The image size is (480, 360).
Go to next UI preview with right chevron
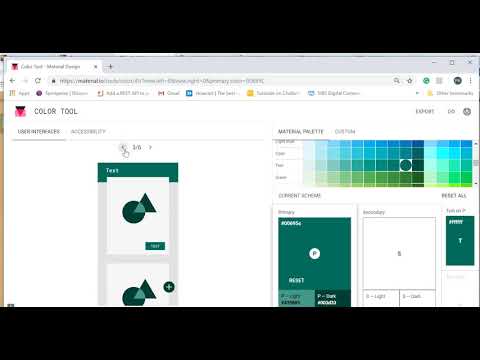[x=150, y=147]
